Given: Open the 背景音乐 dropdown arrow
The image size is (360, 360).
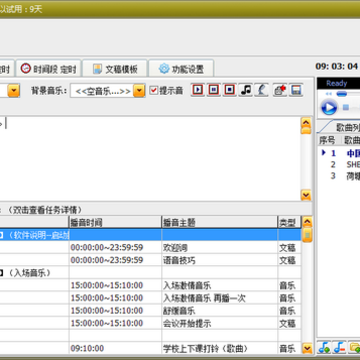Looking at the screenshot, I should click(139, 90).
